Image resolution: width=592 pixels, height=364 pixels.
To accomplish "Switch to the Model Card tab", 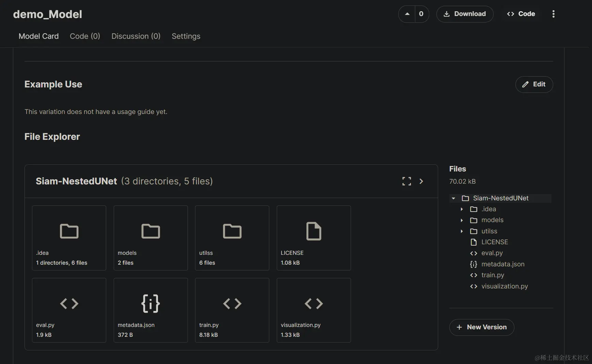I will click(38, 36).
